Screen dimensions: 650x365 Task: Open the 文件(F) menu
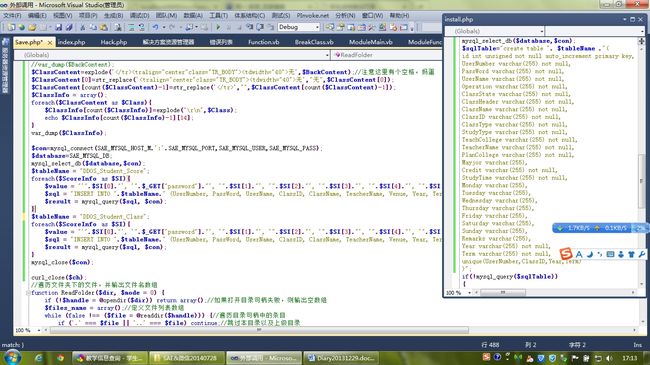[x=12, y=15]
